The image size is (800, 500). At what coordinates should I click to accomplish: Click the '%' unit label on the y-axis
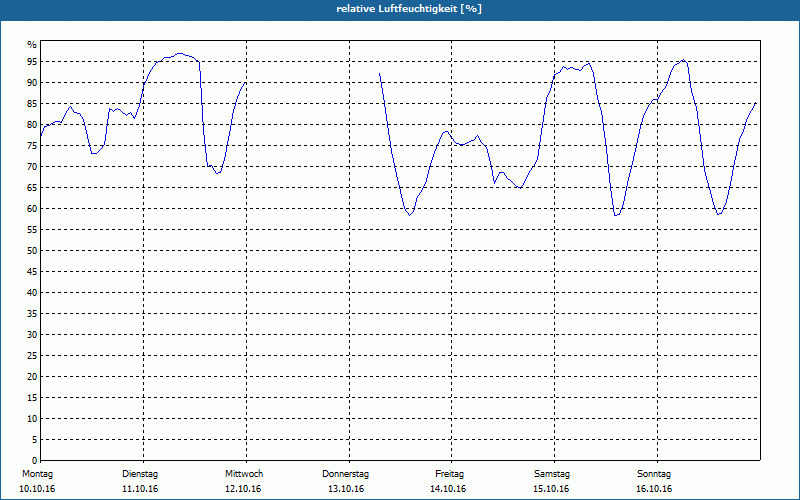coord(32,45)
